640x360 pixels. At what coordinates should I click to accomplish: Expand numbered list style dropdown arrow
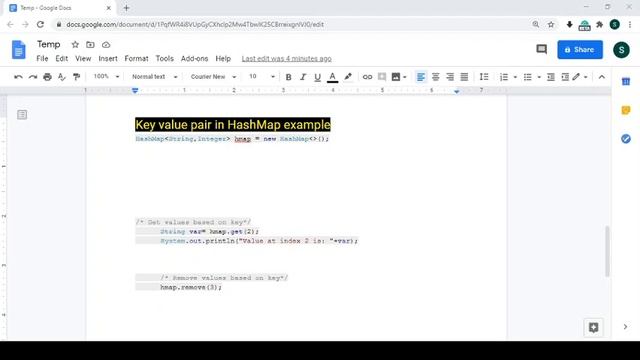(515, 77)
